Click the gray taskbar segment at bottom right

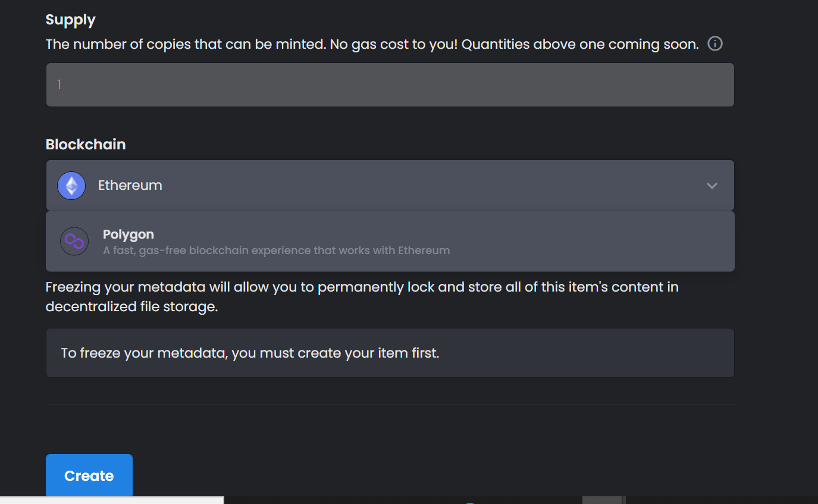coord(603,500)
